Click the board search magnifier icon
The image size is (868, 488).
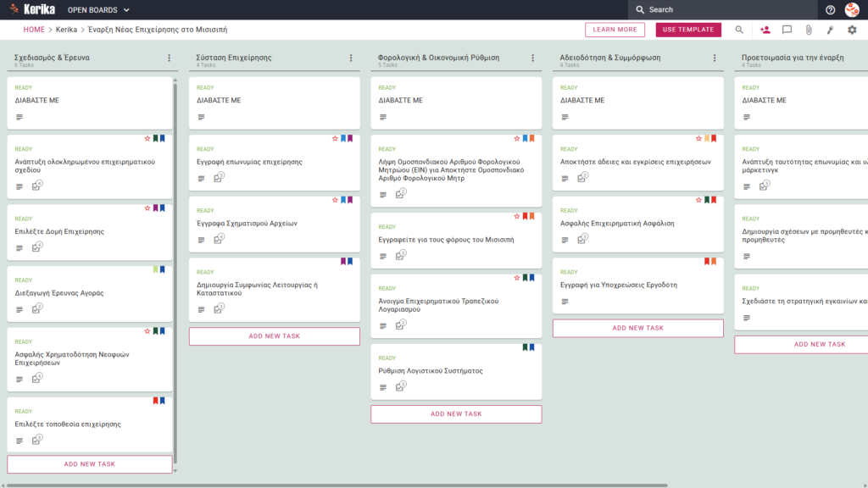(739, 30)
